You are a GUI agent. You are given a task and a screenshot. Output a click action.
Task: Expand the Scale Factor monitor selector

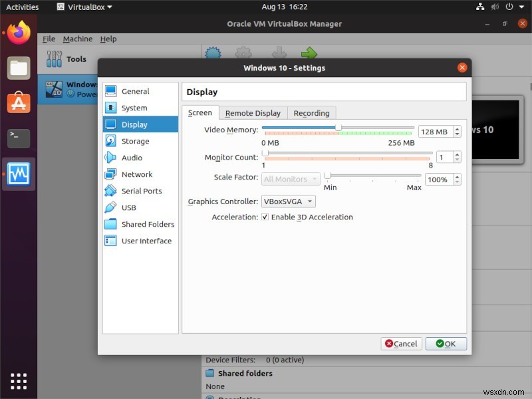pyautogui.click(x=291, y=179)
